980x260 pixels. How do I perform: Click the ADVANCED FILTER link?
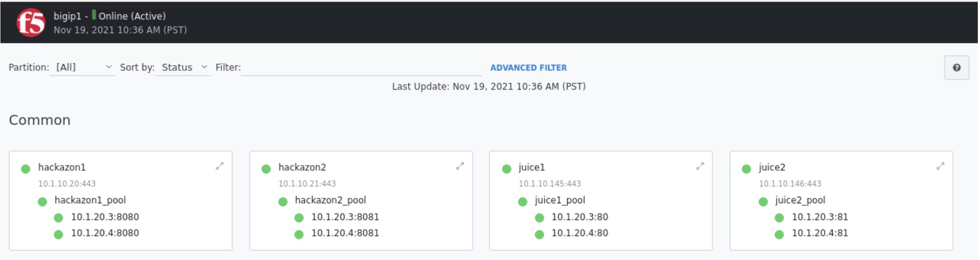click(529, 68)
